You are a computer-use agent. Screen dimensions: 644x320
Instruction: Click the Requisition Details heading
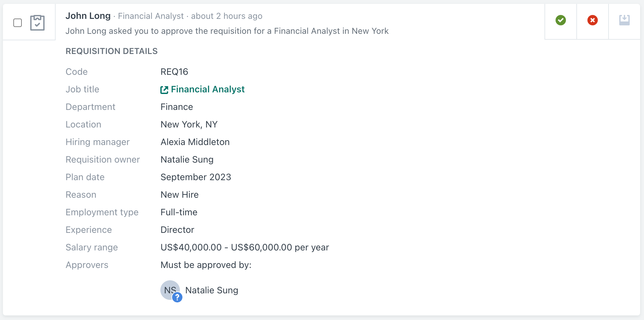tap(111, 51)
